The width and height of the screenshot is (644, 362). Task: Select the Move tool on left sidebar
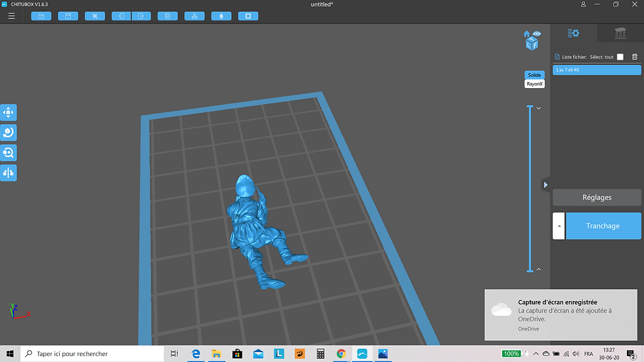pos(8,112)
